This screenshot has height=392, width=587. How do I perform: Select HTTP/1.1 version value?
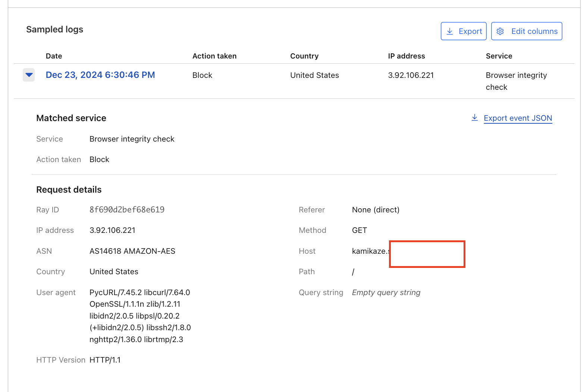tap(105, 360)
